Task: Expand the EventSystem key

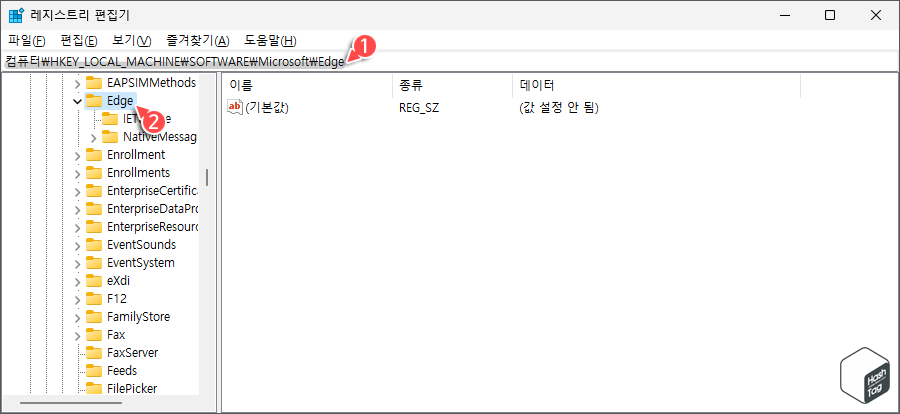Action: (x=78, y=263)
